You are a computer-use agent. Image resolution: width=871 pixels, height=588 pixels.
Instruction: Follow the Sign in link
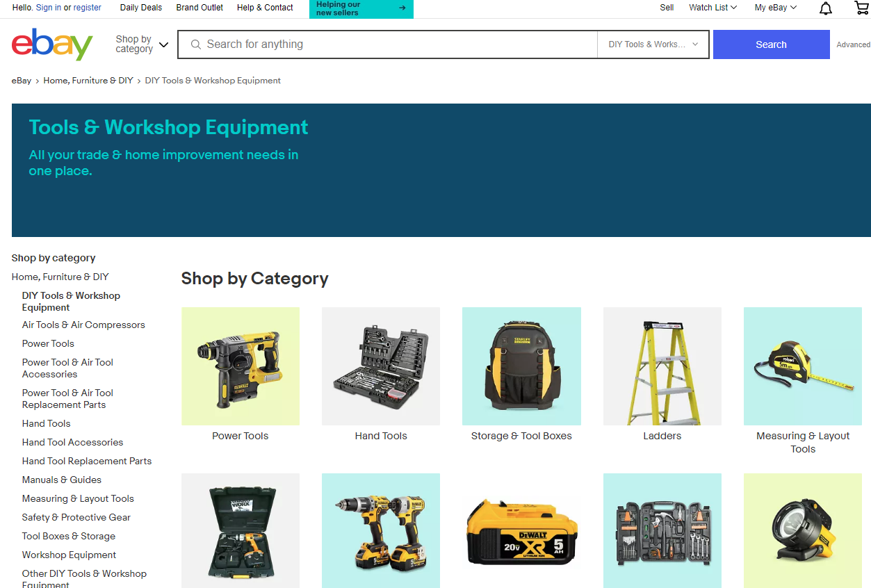click(49, 8)
